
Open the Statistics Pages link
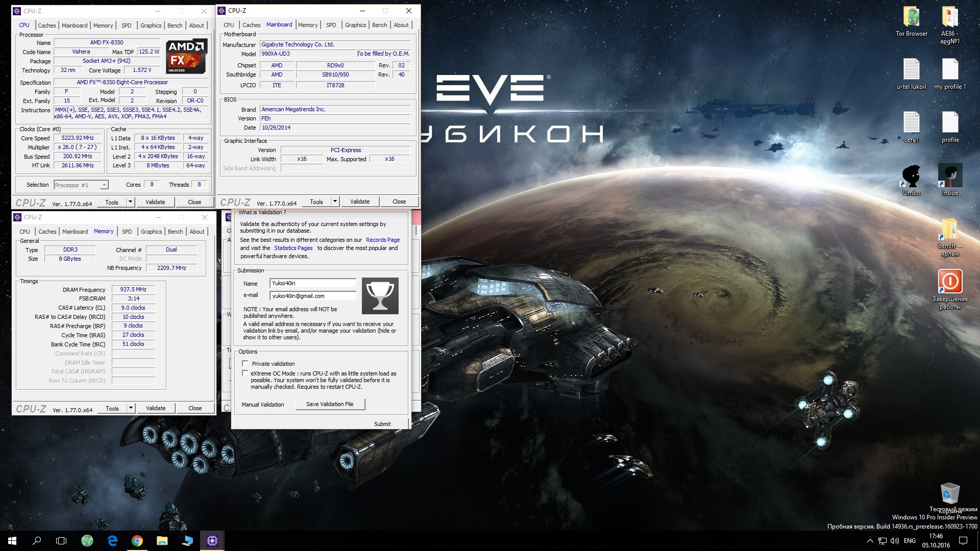coord(293,248)
